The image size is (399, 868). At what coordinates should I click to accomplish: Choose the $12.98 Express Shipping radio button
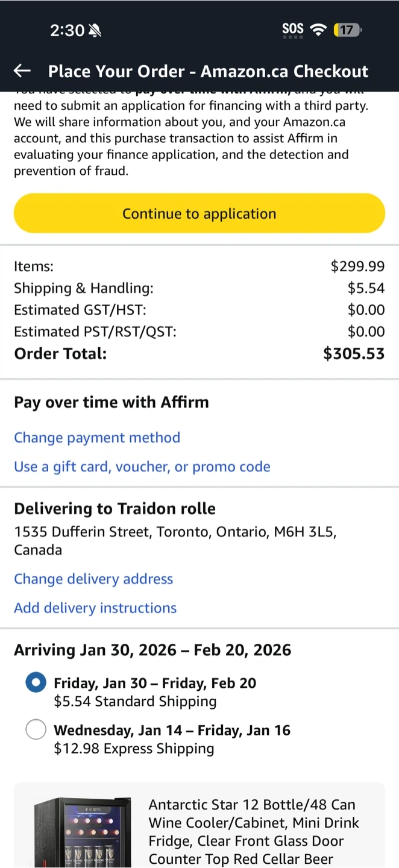click(x=36, y=730)
